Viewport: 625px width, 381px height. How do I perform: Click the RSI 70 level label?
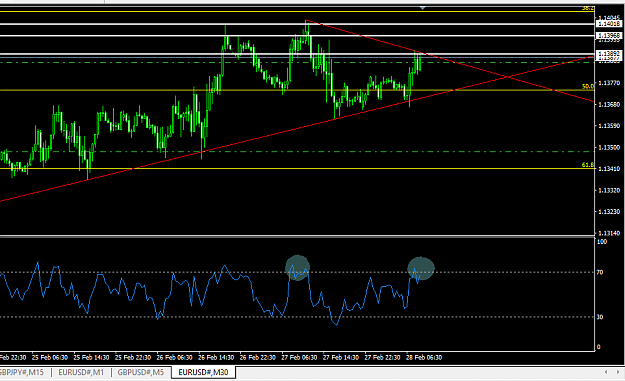point(600,272)
